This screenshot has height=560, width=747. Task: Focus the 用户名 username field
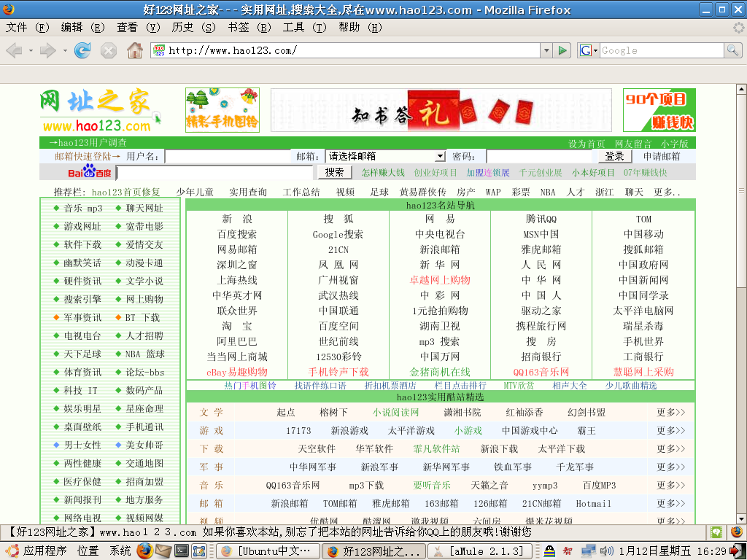click(x=228, y=156)
